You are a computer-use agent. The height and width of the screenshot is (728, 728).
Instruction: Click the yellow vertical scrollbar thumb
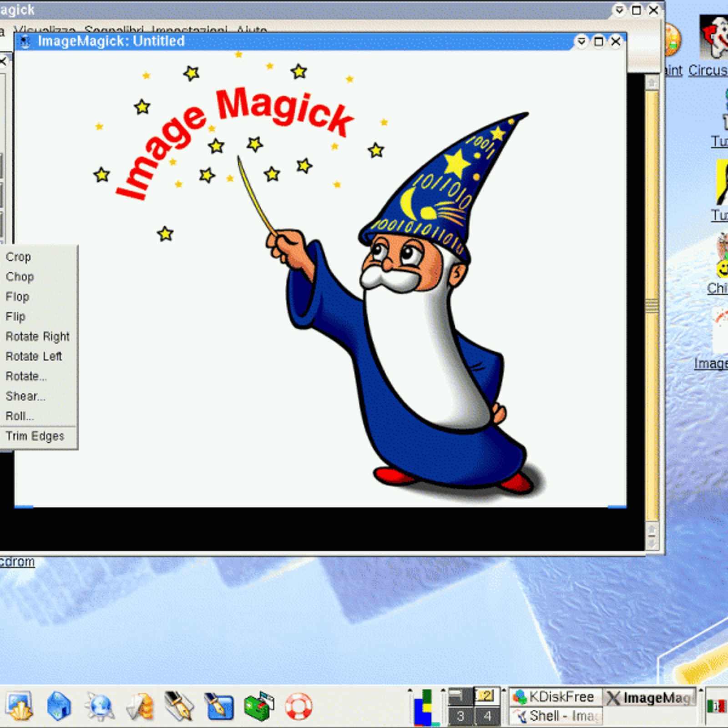pyautogui.click(x=652, y=306)
